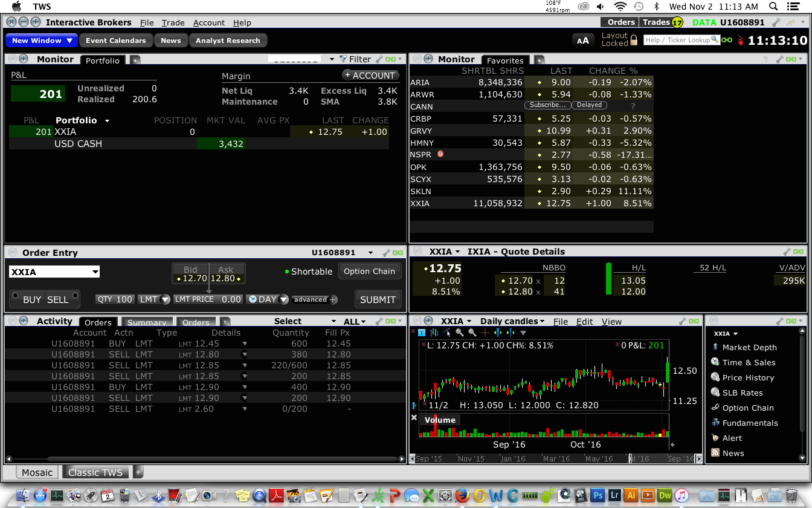This screenshot has width=812, height=508.
Task: Click the LMT PRICE field
Action: click(x=208, y=299)
